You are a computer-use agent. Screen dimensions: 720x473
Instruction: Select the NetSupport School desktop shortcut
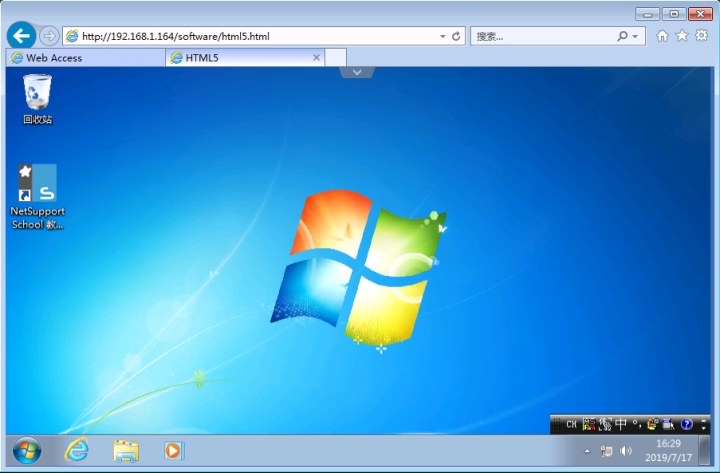[x=38, y=197]
